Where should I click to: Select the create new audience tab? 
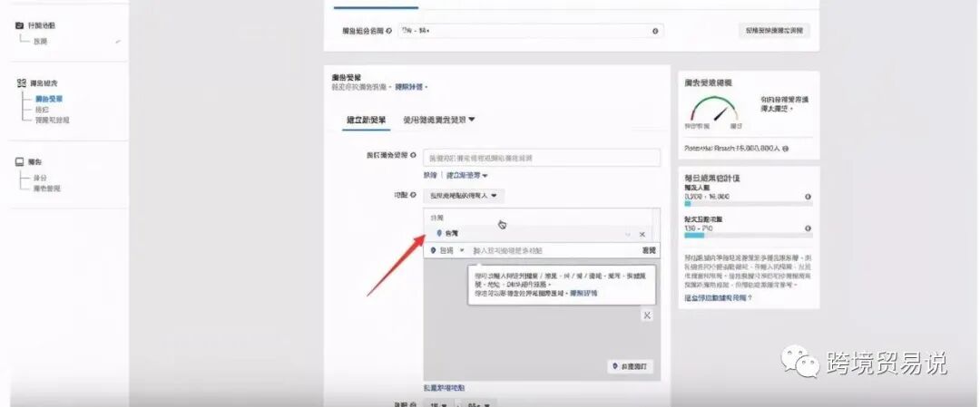point(367,120)
